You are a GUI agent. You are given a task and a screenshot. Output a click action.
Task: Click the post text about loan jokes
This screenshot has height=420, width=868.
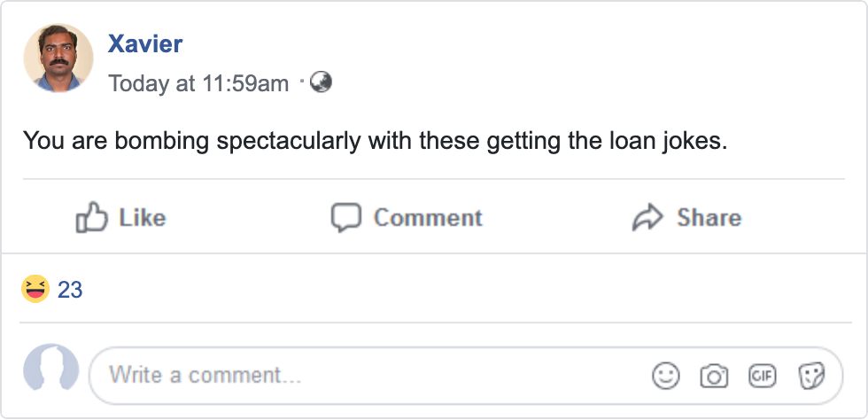coord(375,141)
